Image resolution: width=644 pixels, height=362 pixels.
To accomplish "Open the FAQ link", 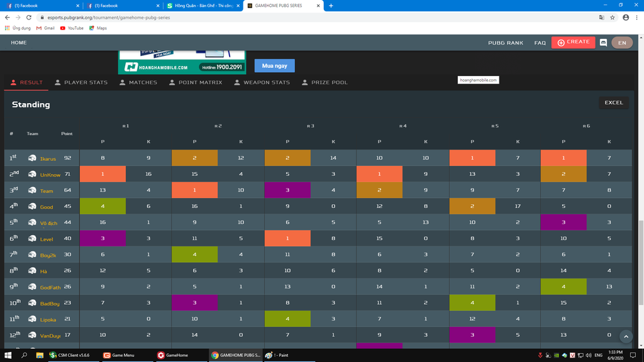I will 540,43.
